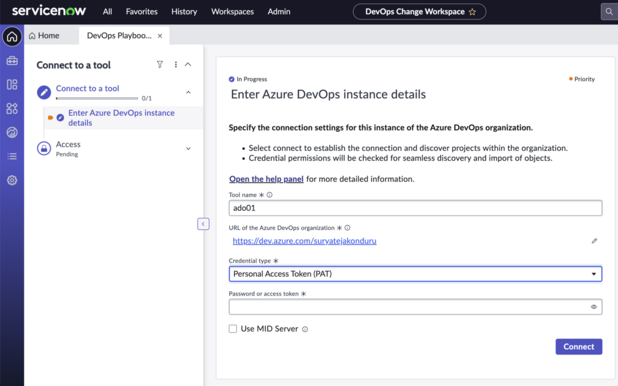Open the apps grid icon in sidebar
The height and width of the screenshot is (386, 618).
12,108
